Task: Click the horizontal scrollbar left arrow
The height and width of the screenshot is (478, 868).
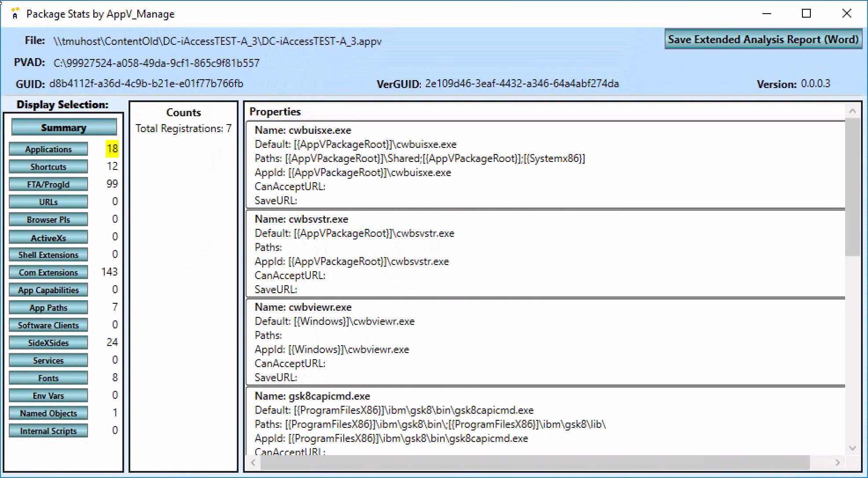Action: point(253,463)
